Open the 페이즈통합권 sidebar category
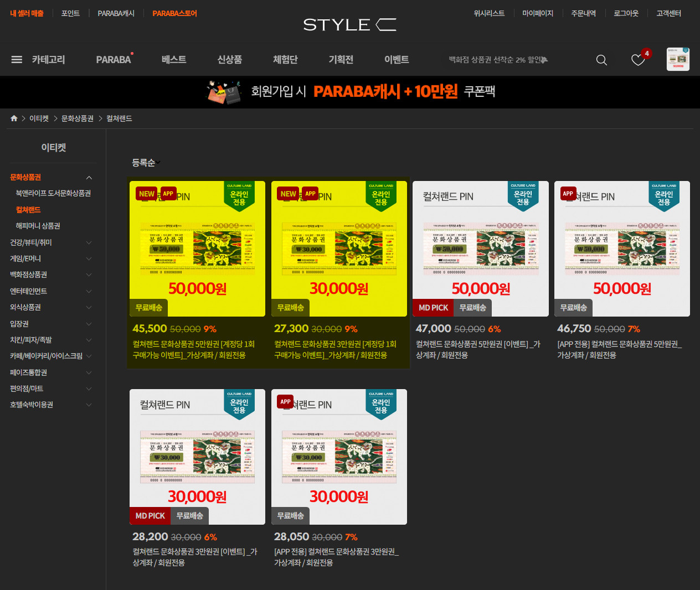Viewport: 700px width, 590px height. tap(28, 372)
